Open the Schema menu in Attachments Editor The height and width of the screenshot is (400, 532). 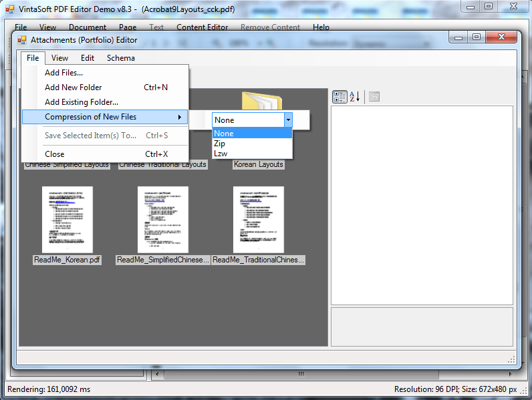coord(121,58)
